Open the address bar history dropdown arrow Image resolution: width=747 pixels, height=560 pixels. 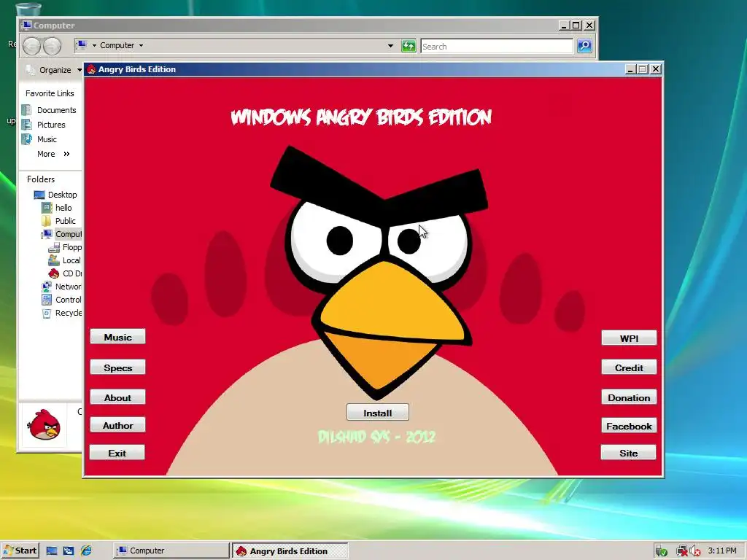pyautogui.click(x=390, y=46)
